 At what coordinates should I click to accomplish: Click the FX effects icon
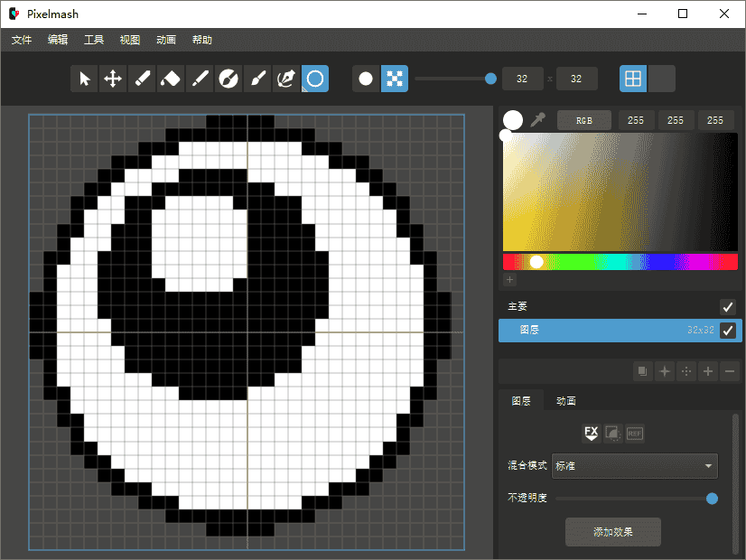[x=592, y=434]
